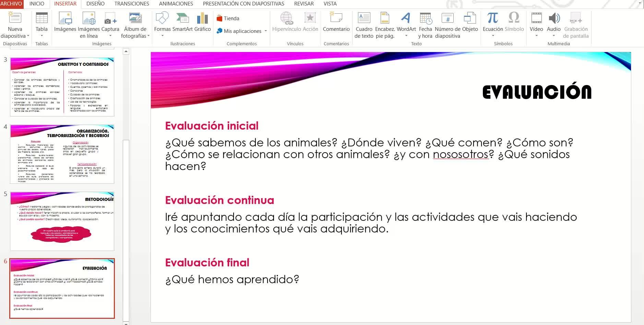Expand the Mis aplicaciones dropdown arrow
Screen dimensions: 644x325
point(266,31)
